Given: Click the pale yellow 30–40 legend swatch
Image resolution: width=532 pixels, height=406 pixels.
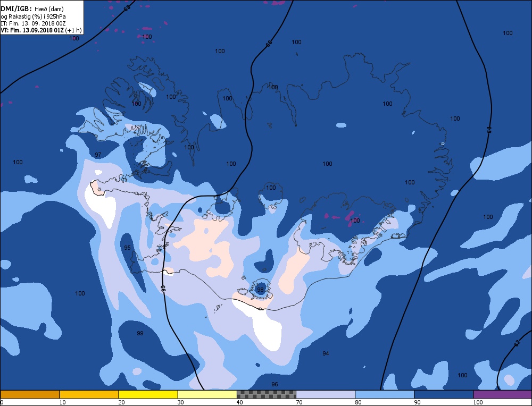Looking at the screenshot, I should [x=207, y=394].
